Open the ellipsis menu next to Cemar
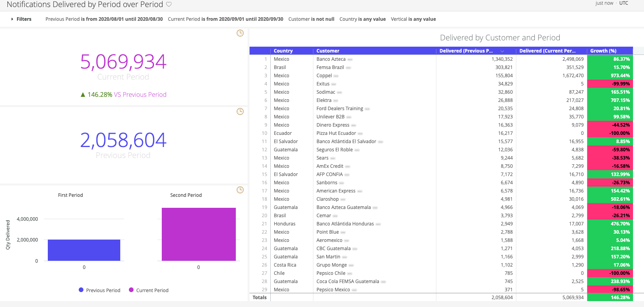Screen dimensions: 644x307 (335, 216)
